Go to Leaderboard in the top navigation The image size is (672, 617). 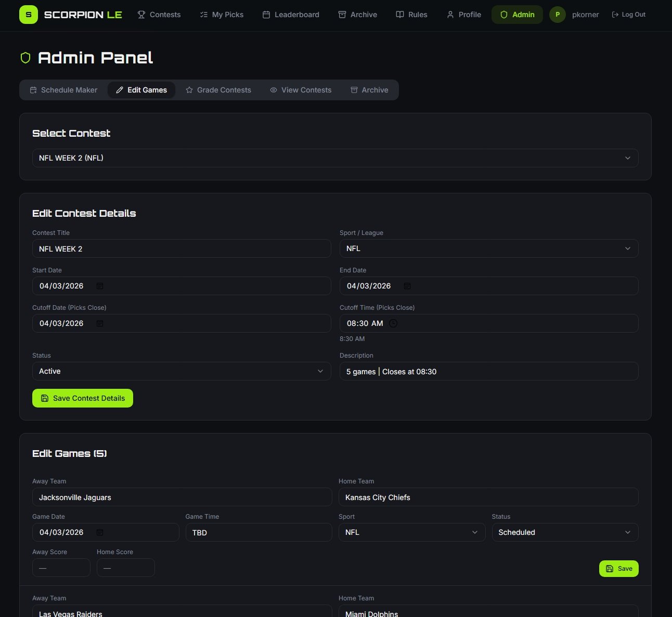coord(291,15)
